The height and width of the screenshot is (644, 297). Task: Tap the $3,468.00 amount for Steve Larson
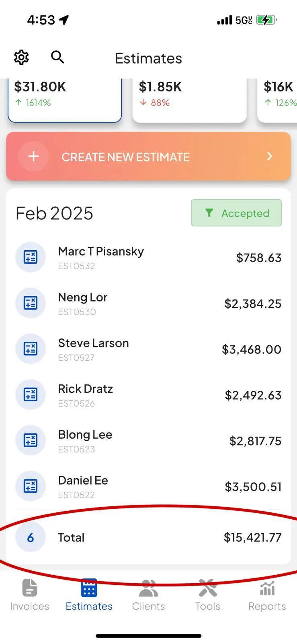click(252, 349)
